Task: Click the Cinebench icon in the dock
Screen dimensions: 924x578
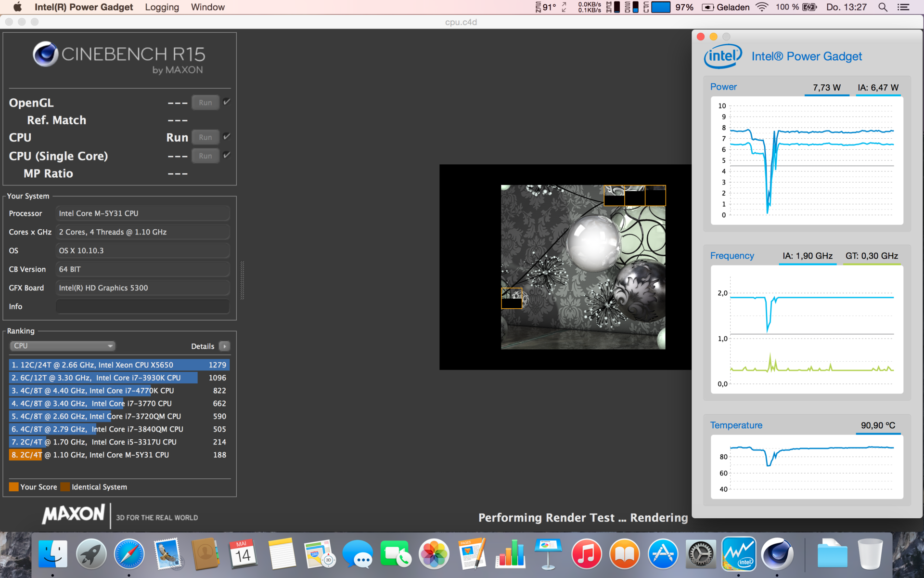Action: (777, 554)
